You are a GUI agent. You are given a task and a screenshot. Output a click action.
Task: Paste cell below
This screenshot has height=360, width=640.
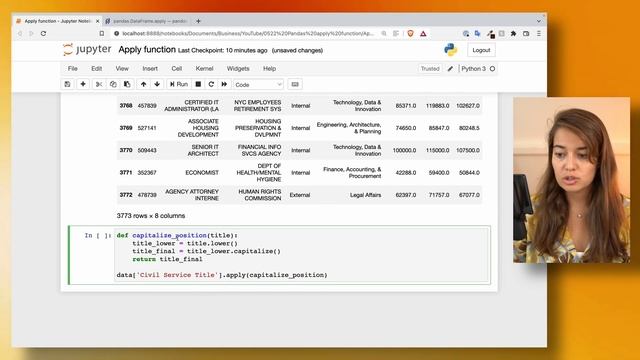click(127, 84)
